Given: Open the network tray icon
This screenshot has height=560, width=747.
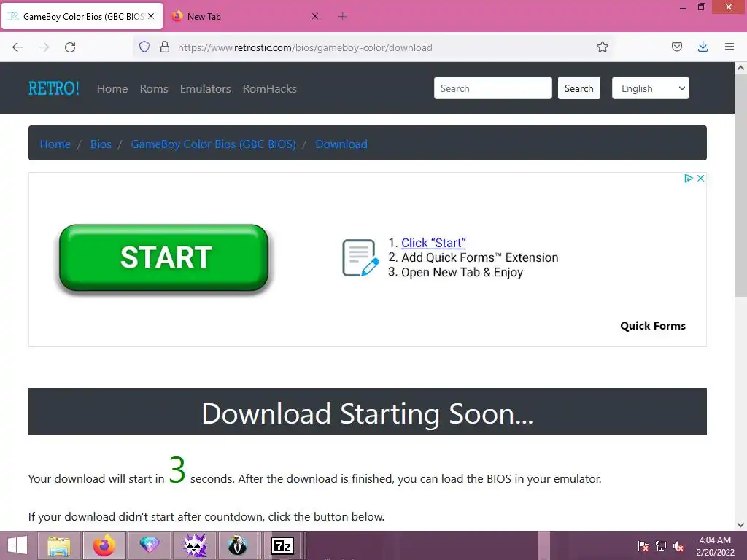Looking at the screenshot, I should 661,545.
